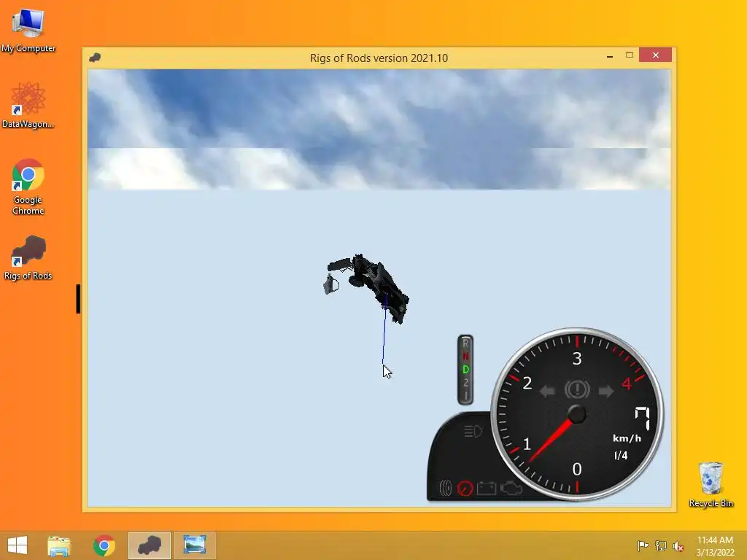The height and width of the screenshot is (560, 747).
Task: Click the Action Center flag tray icon
Action: 643,545
